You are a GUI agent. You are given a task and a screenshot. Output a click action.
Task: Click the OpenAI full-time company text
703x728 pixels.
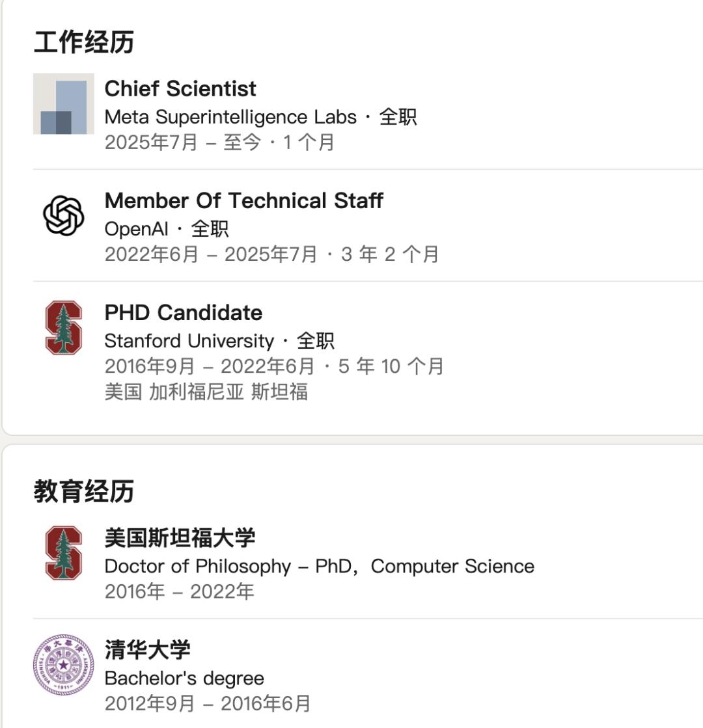click(x=166, y=229)
